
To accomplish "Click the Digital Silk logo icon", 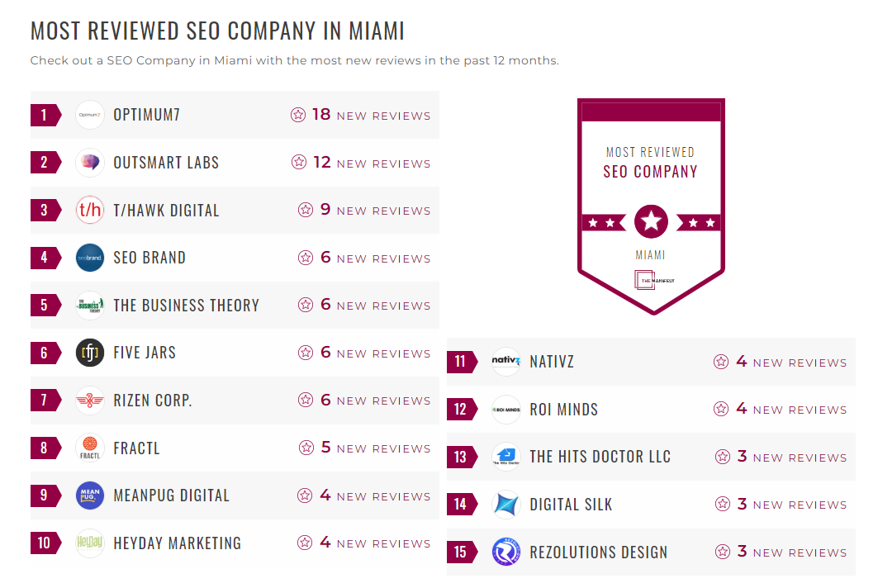I will click(x=506, y=505).
